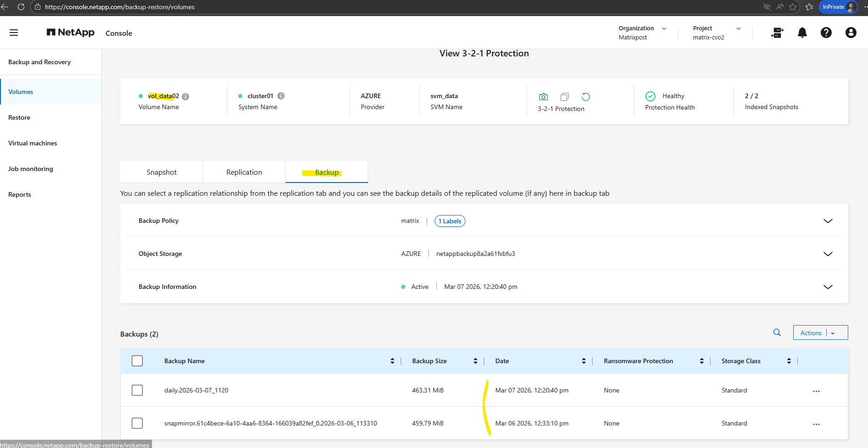Expand the Object Storage section chevron
This screenshot has width=868, height=448.
click(x=828, y=254)
